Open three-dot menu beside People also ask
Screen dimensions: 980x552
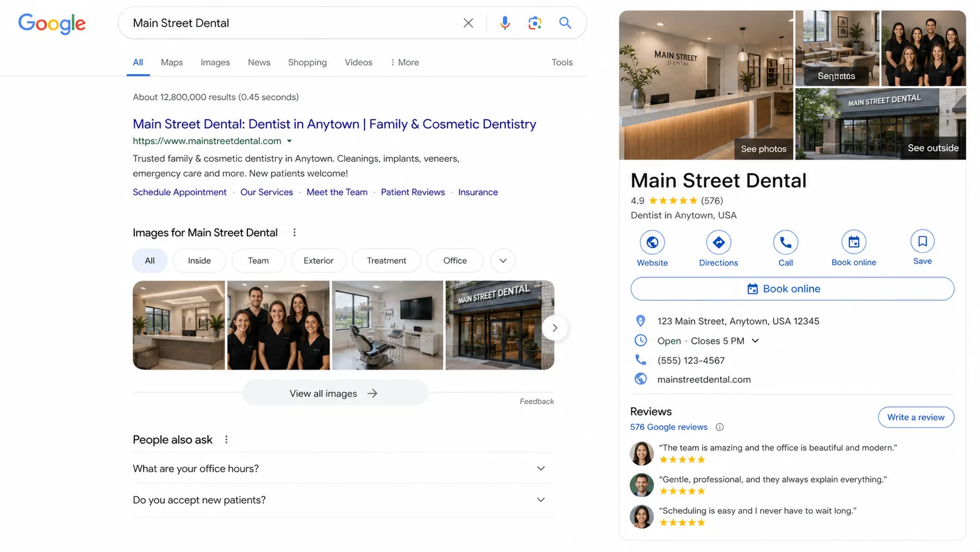226,440
